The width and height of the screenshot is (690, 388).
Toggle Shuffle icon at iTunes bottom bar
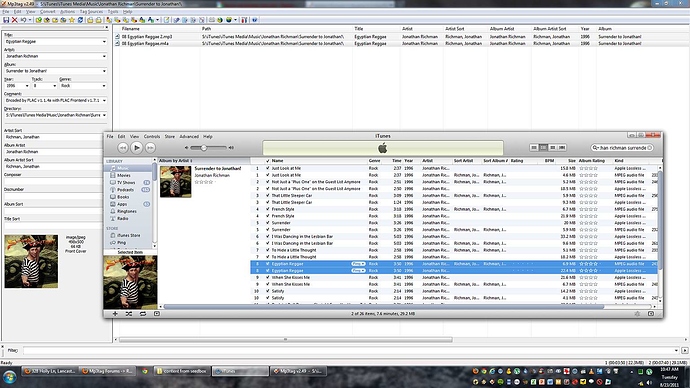pyautogui.click(x=128, y=314)
